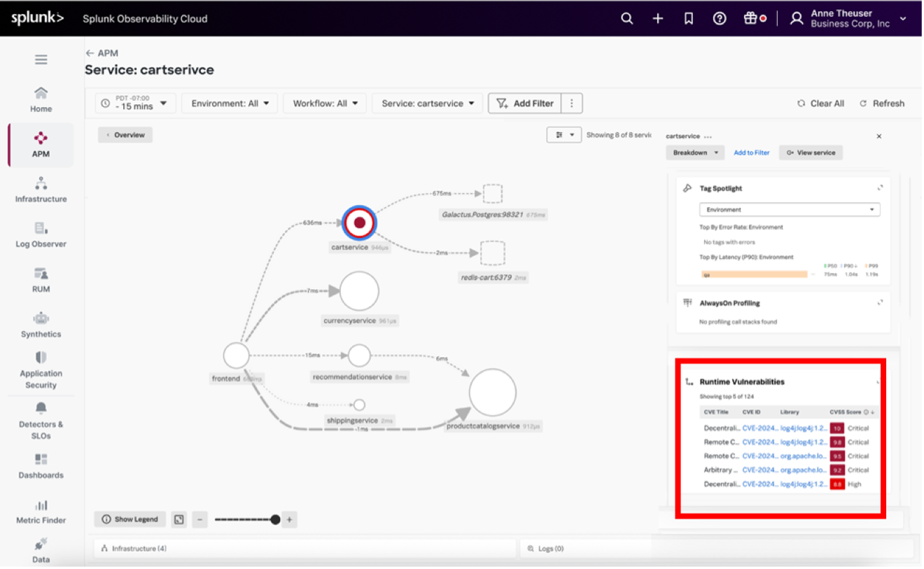Screen dimensions: 924x569
Task: Zoom in the service map with plus
Action: click(x=289, y=519)
